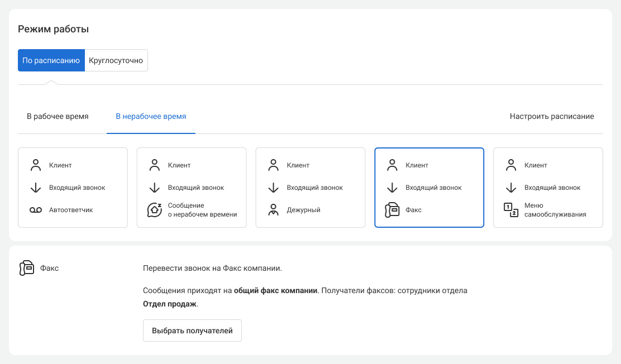Click the voicemail icon in Автоответчик card
The height and width of the screenshot is (364, 621).
[36, 210]
